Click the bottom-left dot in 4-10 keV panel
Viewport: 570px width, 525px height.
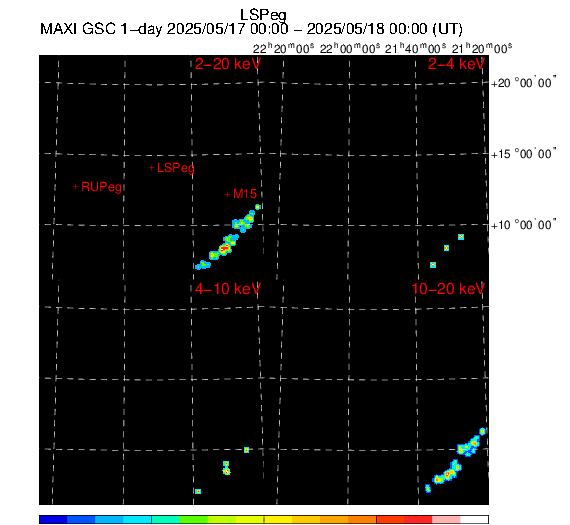[198, 492]
